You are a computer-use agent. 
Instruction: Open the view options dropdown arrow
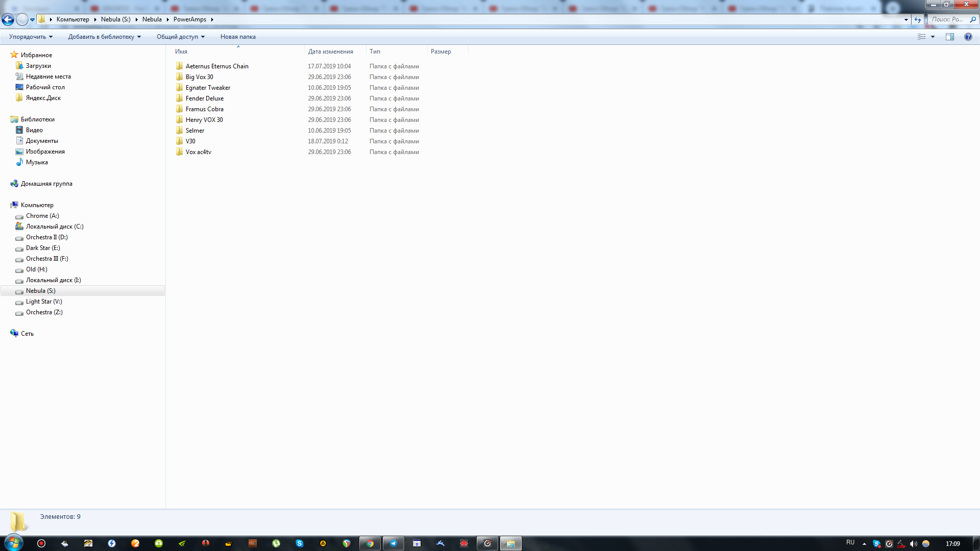933,37
